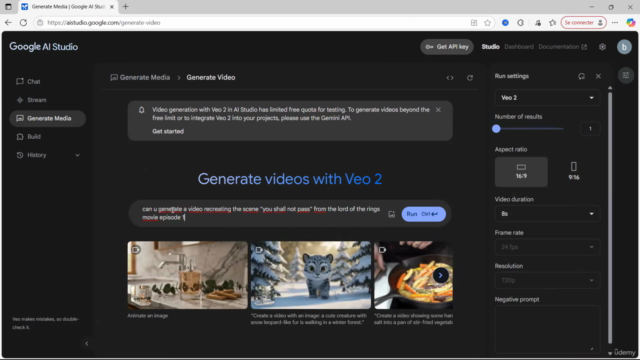
Task: Open the Copilot icon in browser toolbar
Action: tap(631, 23)
